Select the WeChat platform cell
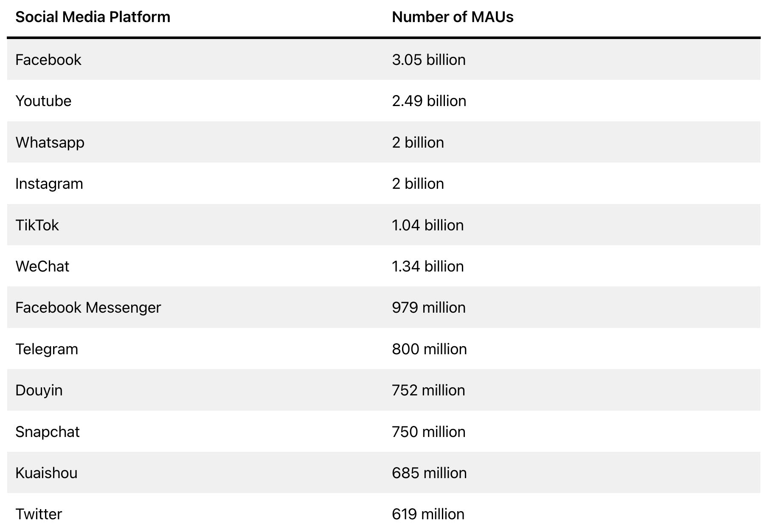 point(42,266)
